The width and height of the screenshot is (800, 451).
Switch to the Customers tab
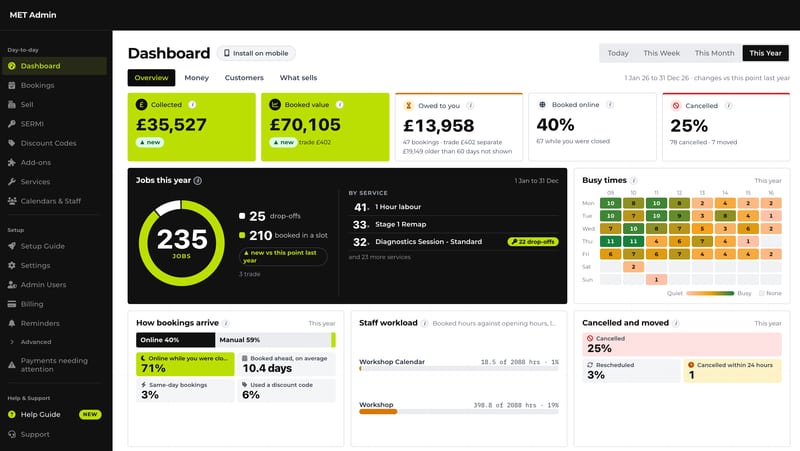(244, 78)
